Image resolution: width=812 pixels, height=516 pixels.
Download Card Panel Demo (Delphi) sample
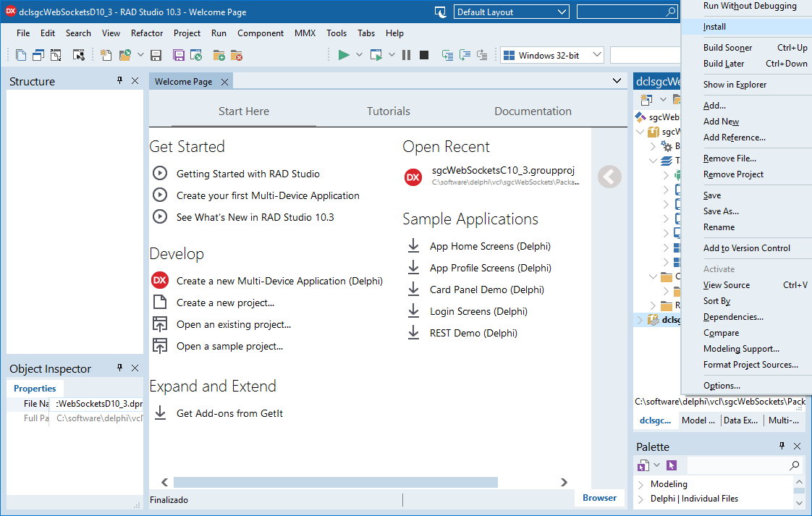(487, 290)
